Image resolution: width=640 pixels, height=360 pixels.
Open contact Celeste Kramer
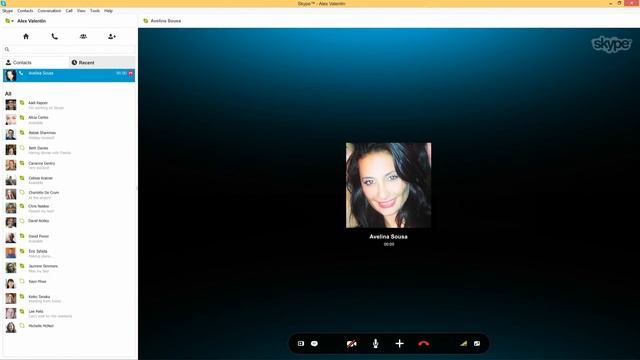(x=69, y=180)
